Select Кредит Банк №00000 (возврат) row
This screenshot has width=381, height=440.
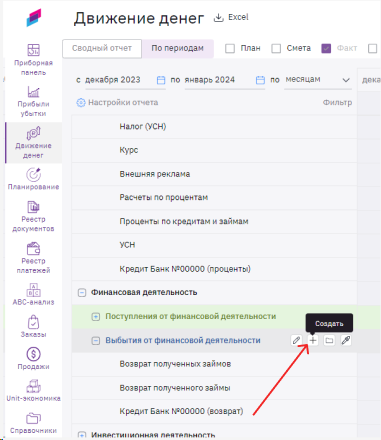[x=214, y=411]
